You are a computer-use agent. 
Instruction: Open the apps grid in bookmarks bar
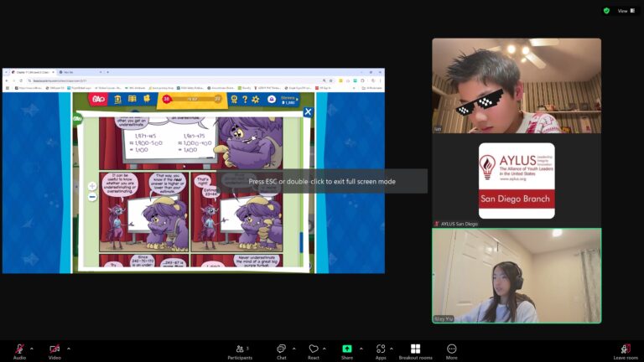click(x=7, y=88)
